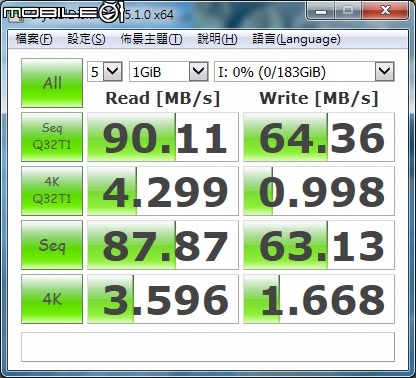The height and width of the screenshot is (378, 416).
Task: Click the 4K read value 3.596
Action: point(163,299)
